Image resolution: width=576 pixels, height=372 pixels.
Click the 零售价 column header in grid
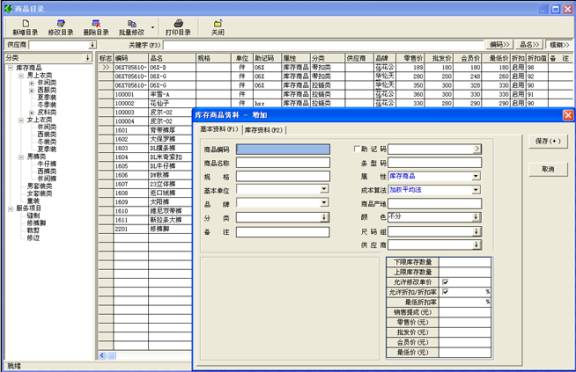pos(410,58)
